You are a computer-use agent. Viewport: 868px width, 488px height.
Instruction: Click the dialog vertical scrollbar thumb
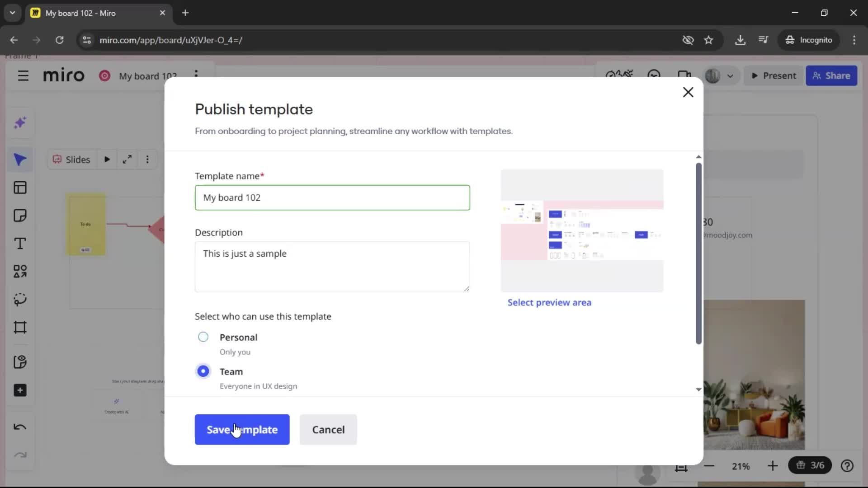(698, 253)
